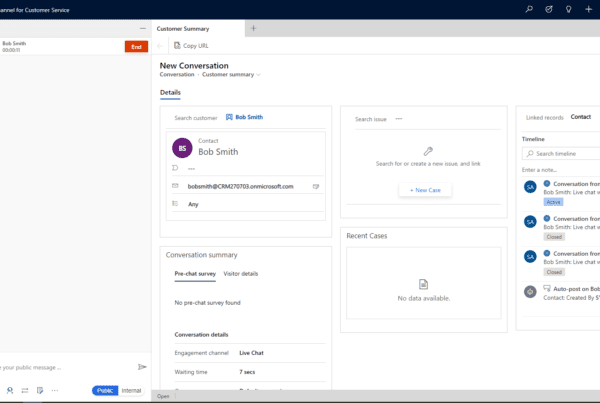
Task: Expand the Customer summary form dropdown
Action: (259, 74)
